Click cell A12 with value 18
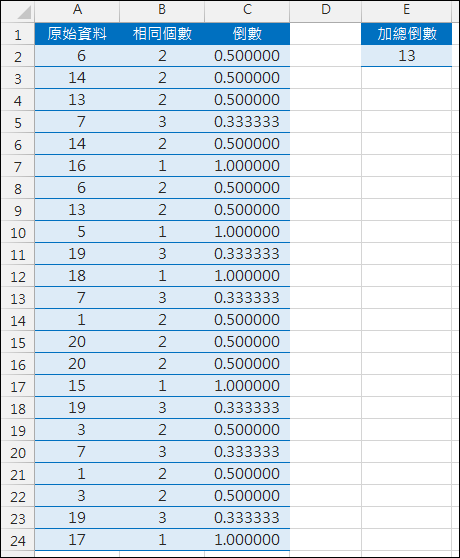The image size is (460, 558). pos(77,276)
